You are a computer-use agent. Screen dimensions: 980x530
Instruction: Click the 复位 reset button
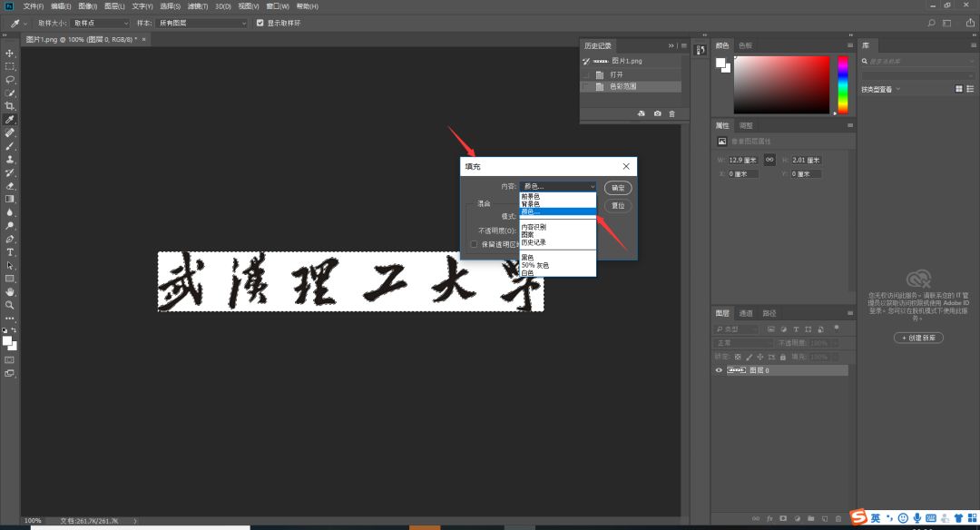point(618,206)
